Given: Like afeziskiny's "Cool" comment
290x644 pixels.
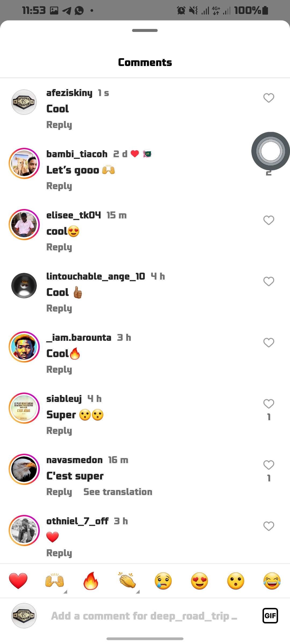Looking at the screenshot, I should click(x=269, y=98).
